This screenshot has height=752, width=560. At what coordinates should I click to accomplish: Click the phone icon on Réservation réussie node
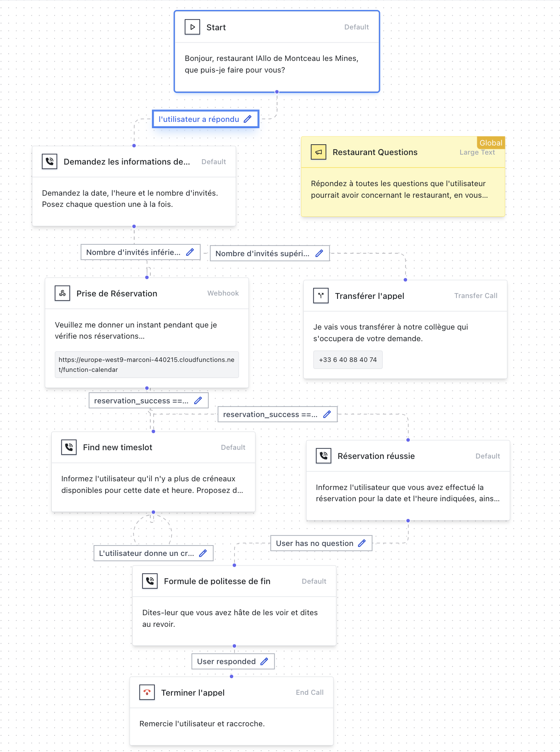tap(323, 456)
